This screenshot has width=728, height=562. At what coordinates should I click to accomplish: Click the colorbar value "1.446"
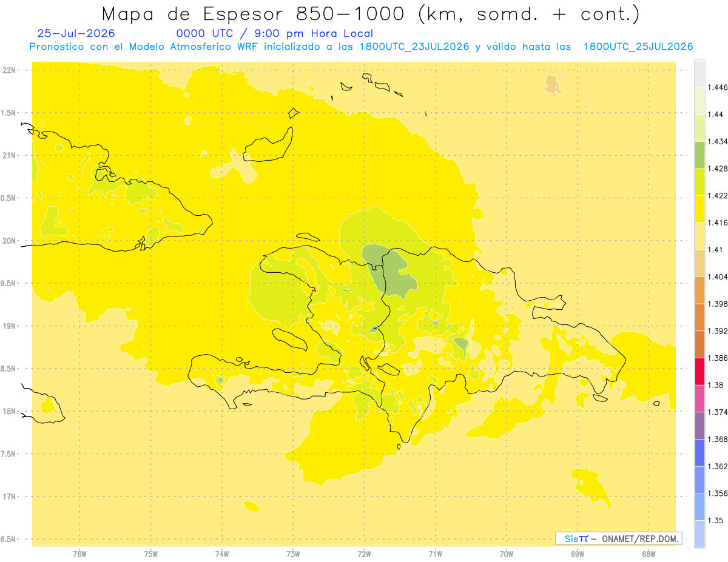pos(719,87)
